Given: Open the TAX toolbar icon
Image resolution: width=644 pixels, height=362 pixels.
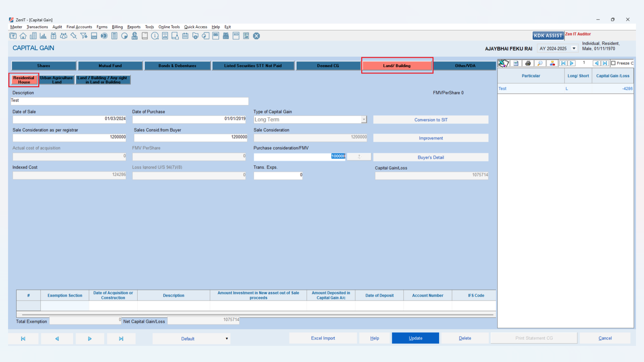Looking at the screenshot, I should click(x=94, y=36).
